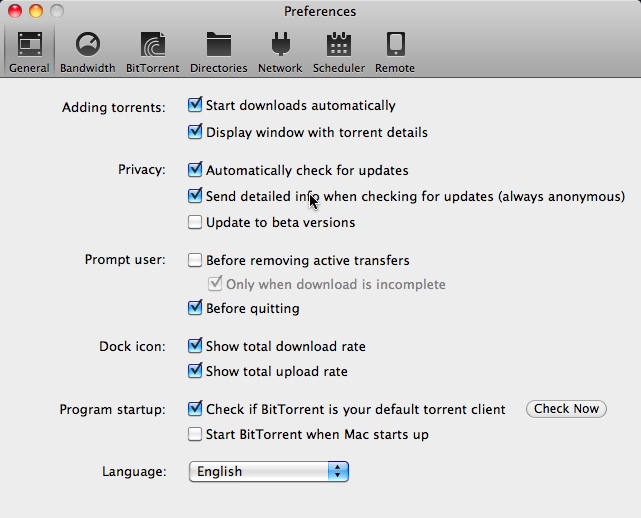Image resolution: width=641 pixels, height=518 pixels.
Task: Uncheck Send detailed info when checking updates
Action: click(x=195, y=196)
